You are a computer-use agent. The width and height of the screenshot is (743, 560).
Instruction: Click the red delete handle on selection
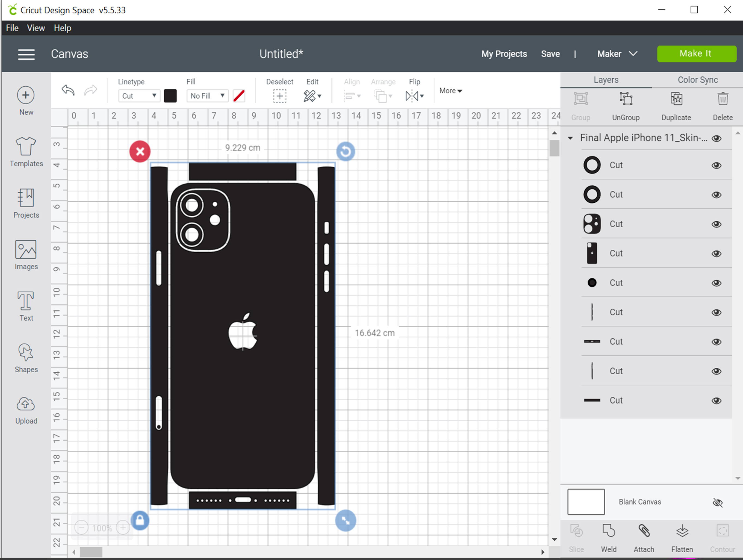pyautogui.click(x=140, y=152)
